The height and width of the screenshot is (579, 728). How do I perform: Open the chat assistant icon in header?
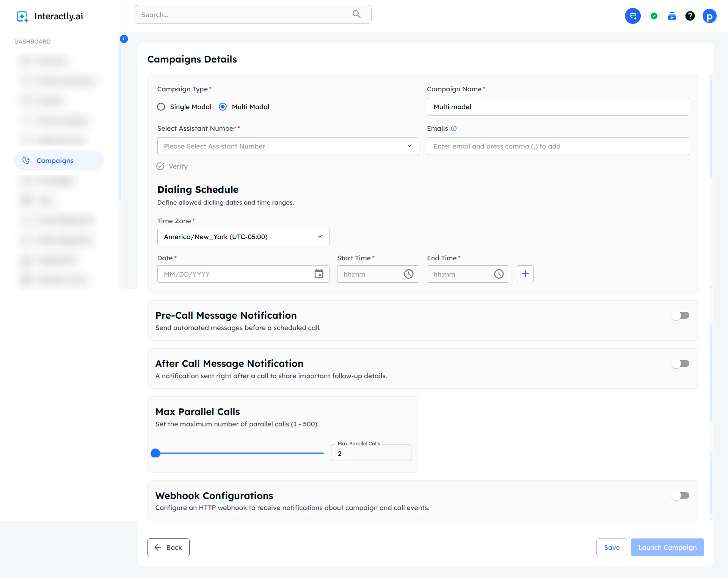coord(632,16)
